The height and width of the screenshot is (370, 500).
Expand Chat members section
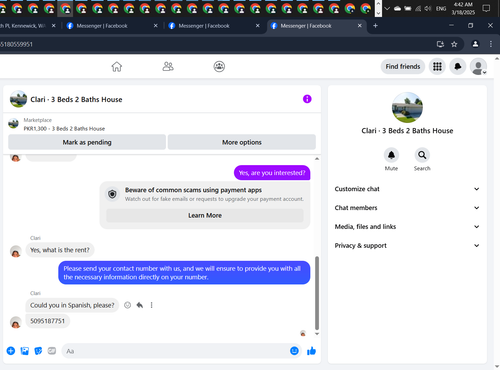(x=407, y=208)
